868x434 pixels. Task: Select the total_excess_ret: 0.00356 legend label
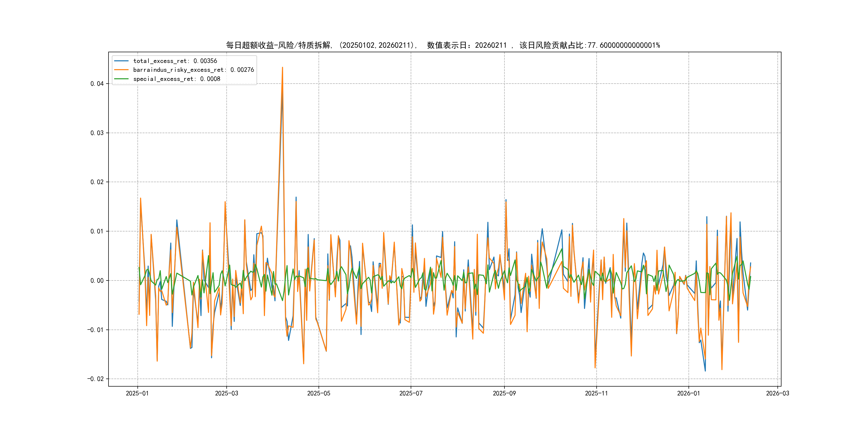tap(175, 61)
